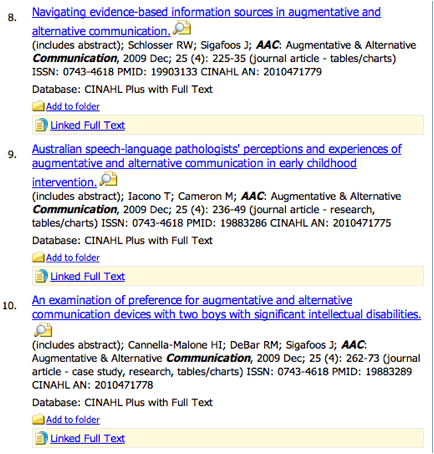Open Linked Full Text for result 9
Image resolution: width=434 pixels, height=454 pixels.
(x=87, y=276)
